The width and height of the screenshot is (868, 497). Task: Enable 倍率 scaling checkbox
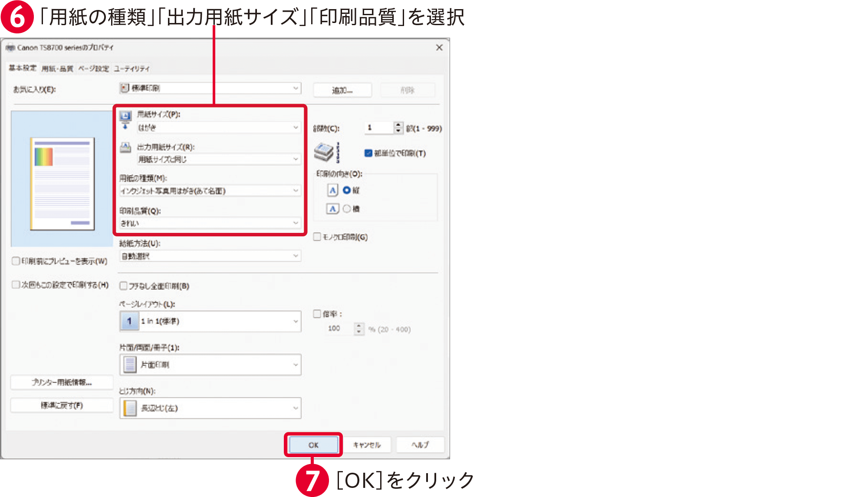(317, 314)
